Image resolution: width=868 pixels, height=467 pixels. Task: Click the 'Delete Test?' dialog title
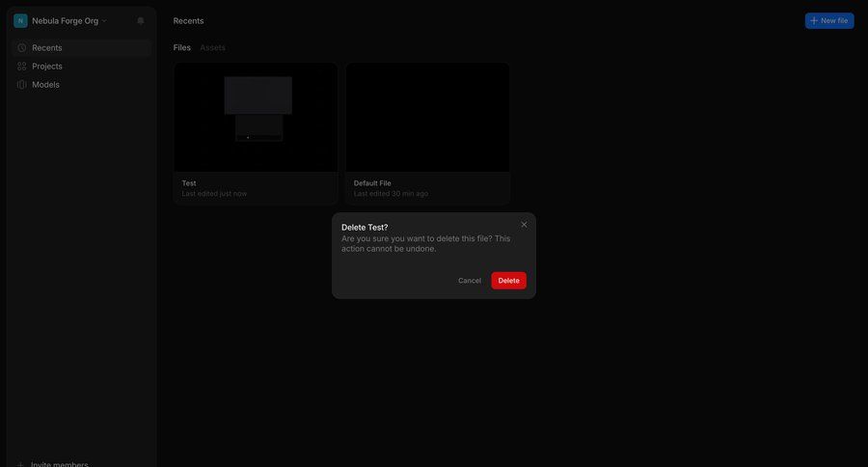pos(365,227)
